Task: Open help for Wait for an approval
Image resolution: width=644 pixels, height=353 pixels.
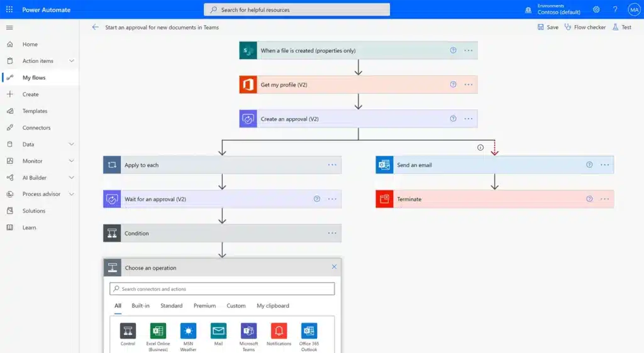Action: 317,199
